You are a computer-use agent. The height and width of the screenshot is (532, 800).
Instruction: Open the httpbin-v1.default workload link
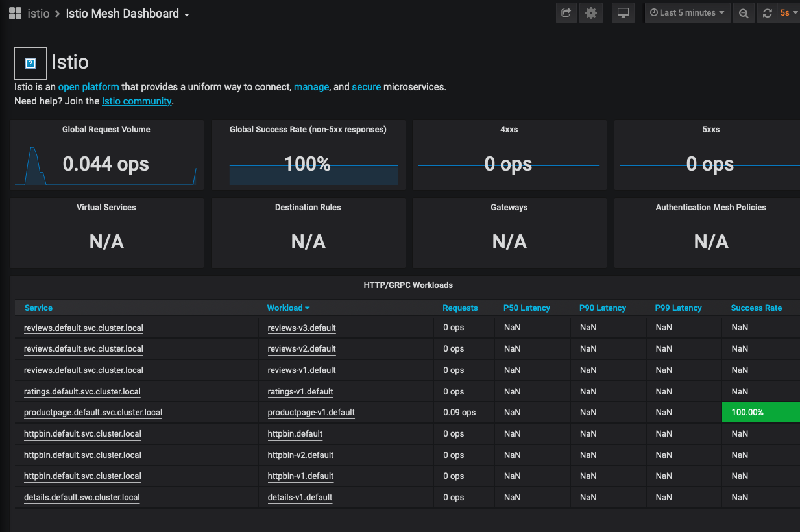pos(301,476)
